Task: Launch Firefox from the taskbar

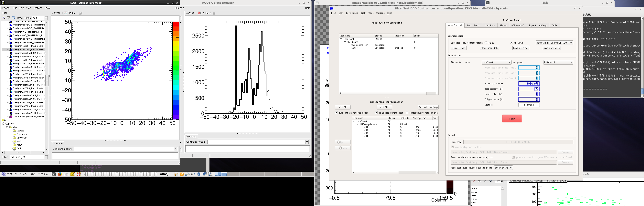Action: (60, 174)
